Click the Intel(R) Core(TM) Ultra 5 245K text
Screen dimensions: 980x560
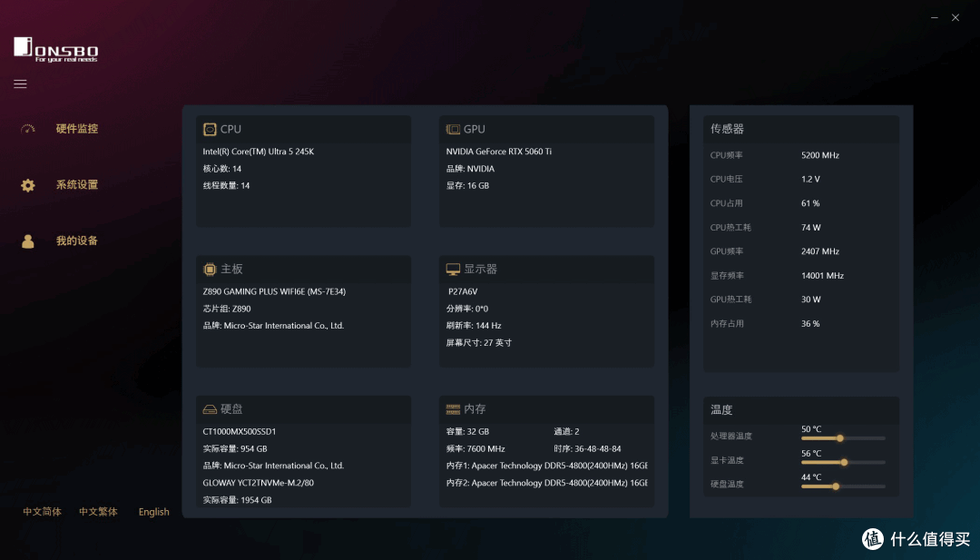(258, 152)
